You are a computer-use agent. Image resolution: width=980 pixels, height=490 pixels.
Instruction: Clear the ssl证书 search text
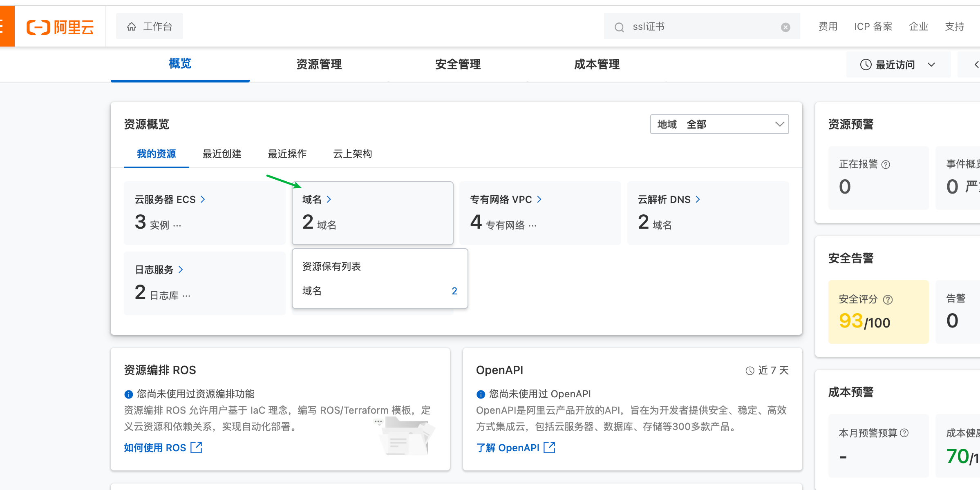click(x=785, y=27)
